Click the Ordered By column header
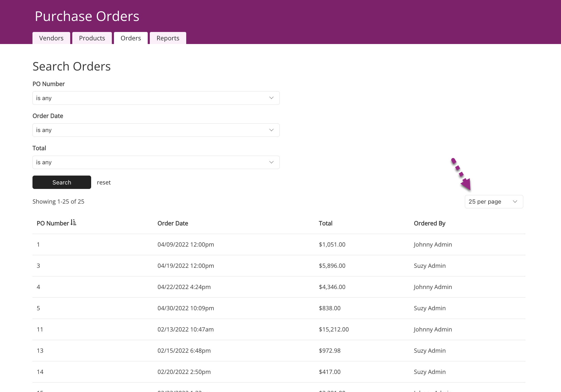 click(430, 223)
